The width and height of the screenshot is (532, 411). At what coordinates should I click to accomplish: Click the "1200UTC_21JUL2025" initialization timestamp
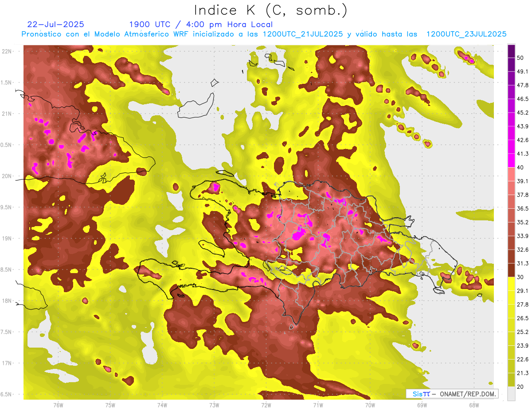pos(303,34)
